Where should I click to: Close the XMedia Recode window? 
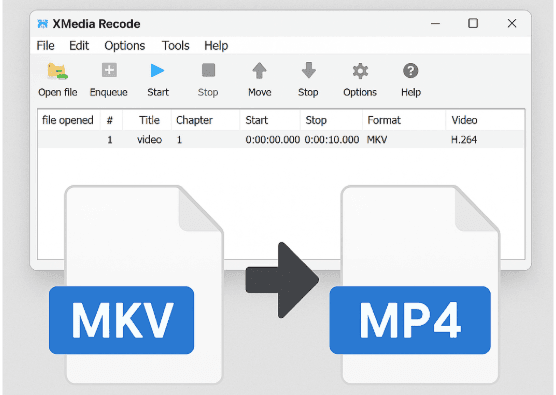pos(512,23)
